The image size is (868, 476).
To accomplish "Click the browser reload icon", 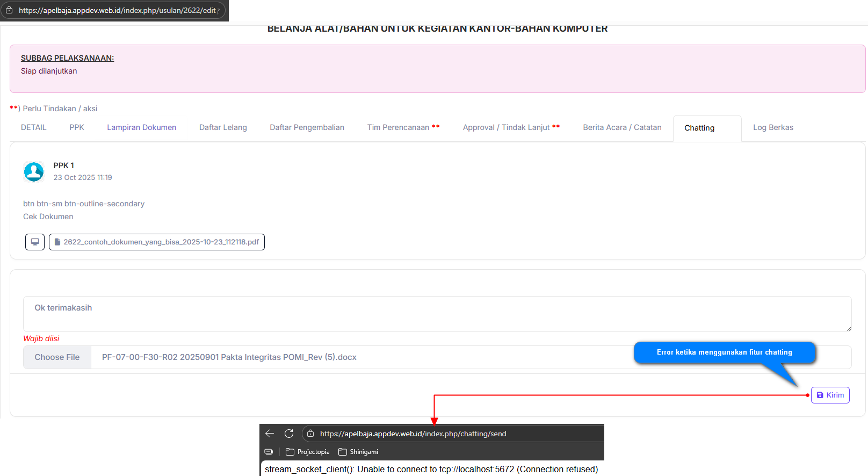I will tap(289, 434).
